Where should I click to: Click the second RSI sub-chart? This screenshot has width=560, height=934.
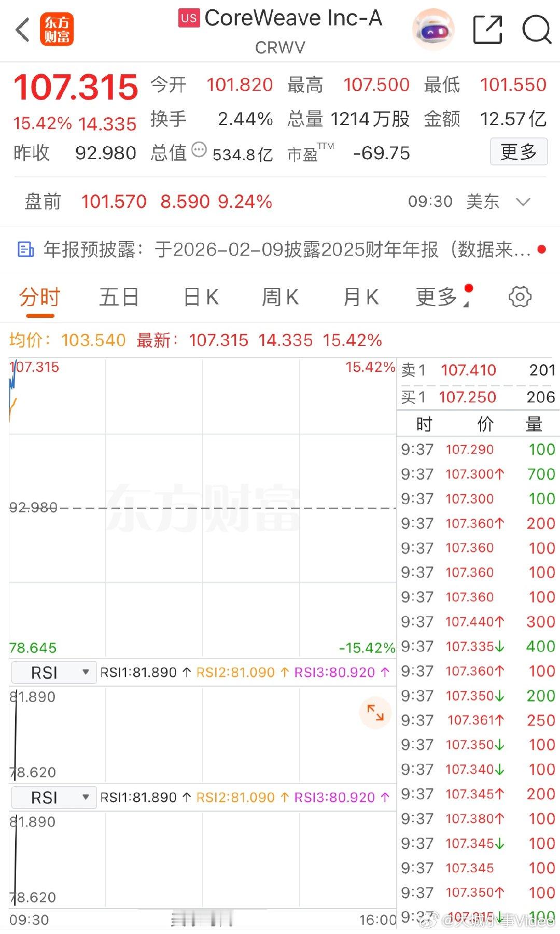point(203,859)
